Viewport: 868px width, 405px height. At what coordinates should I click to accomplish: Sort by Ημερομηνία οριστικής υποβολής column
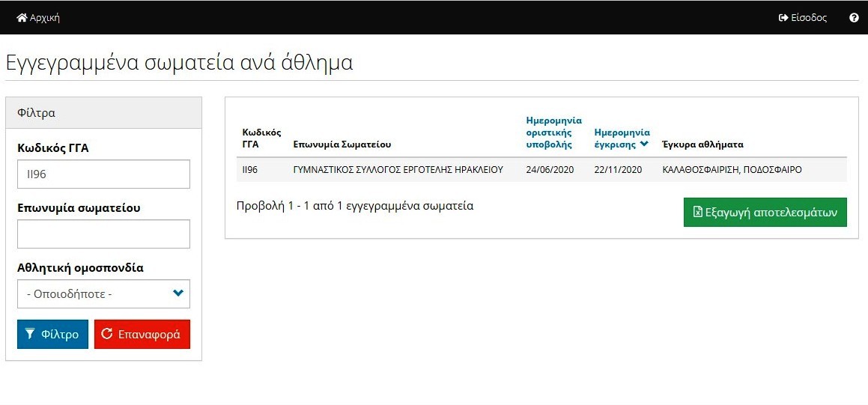click(x=553, y=133)
